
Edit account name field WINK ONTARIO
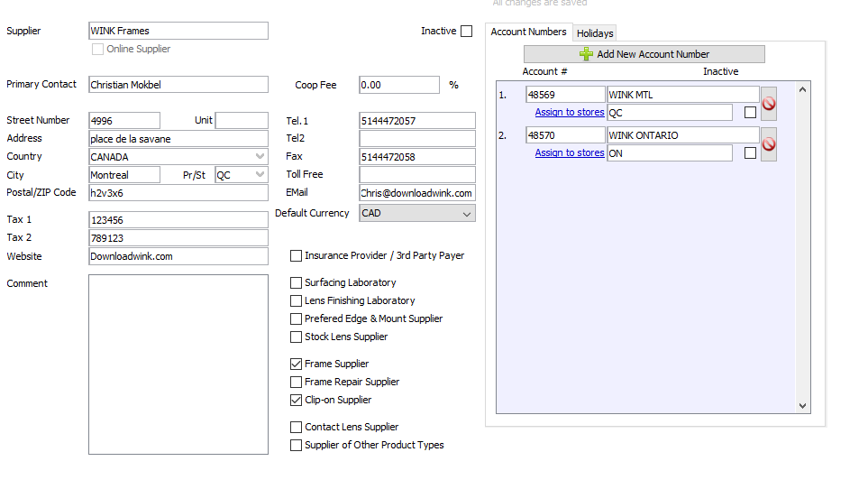683,135
